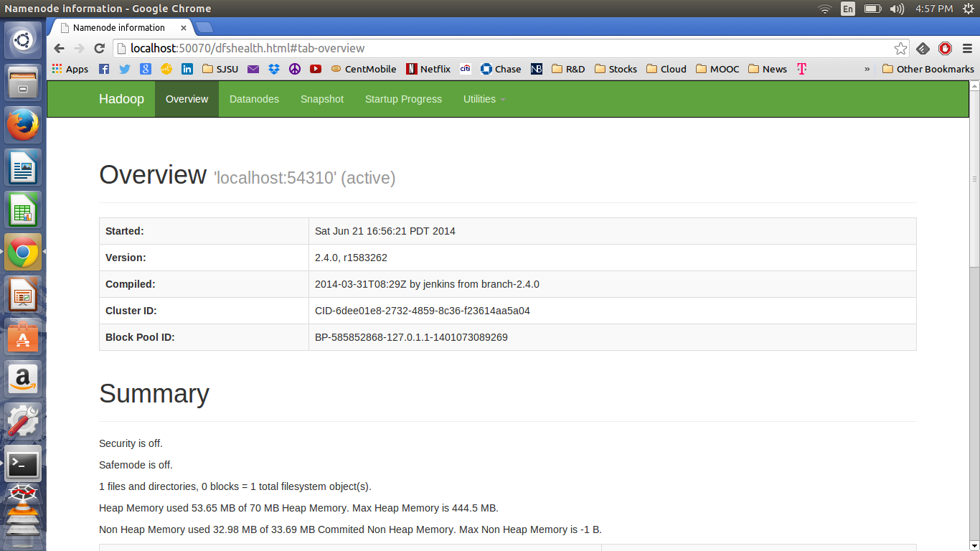Click the clock in the top panel
The height and width of the screenshot is (551, 980).
click(934, 9)
